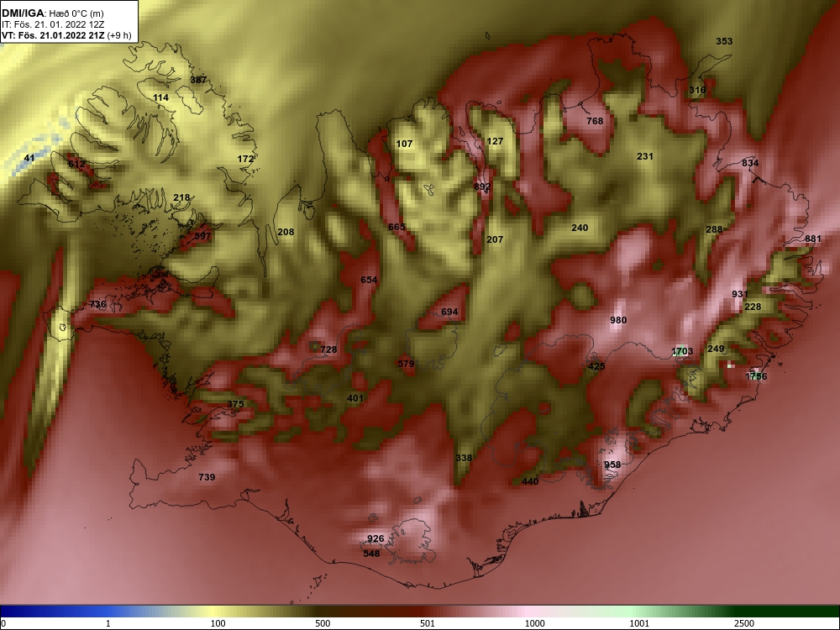Pick the map value 931
Image resolution: width=840 pixels, height=630 pixels.
740,294
